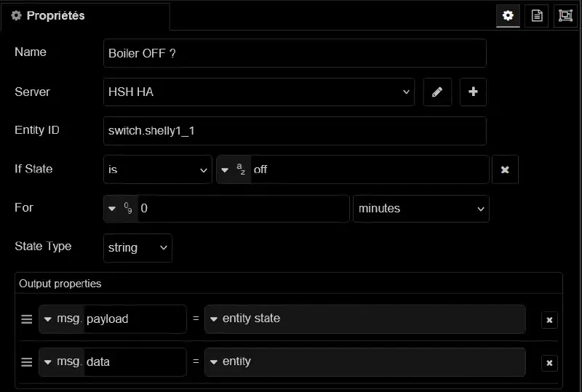Open the If State comparator dropdown 'is'
Viewport: 582px width, 392px height.
158,169
